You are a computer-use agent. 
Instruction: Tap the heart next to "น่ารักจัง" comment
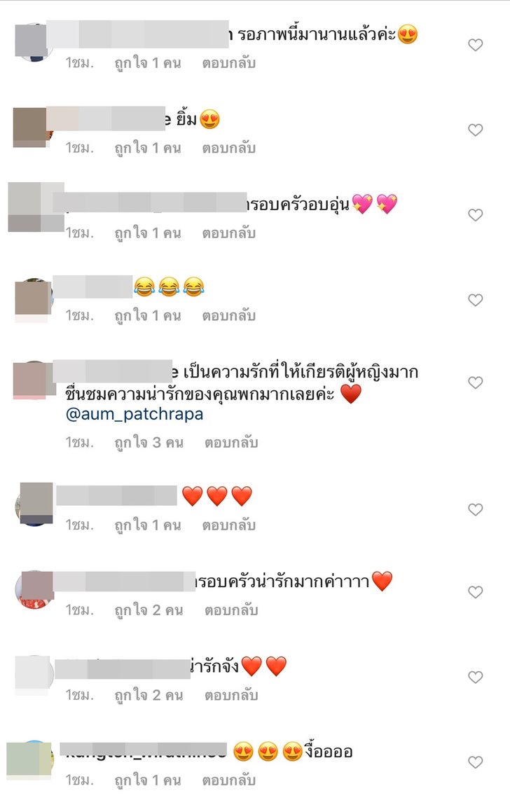coord(475,677)
